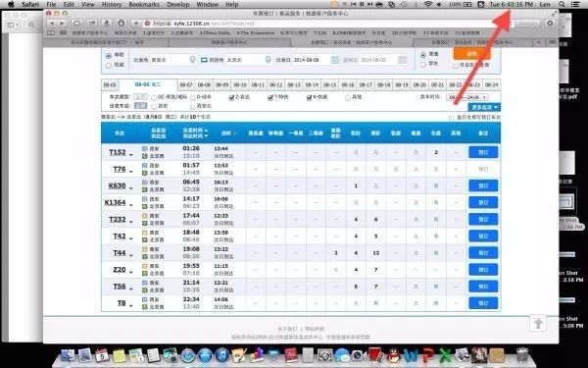588x368 pixels.
Task: Expand train T76 stop details arrow
Action: point(131,172)
